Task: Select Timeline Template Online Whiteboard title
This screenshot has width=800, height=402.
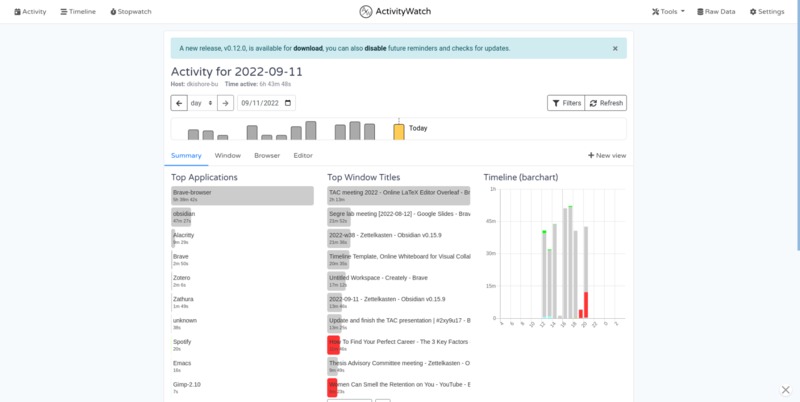Action: pos(398,260)
